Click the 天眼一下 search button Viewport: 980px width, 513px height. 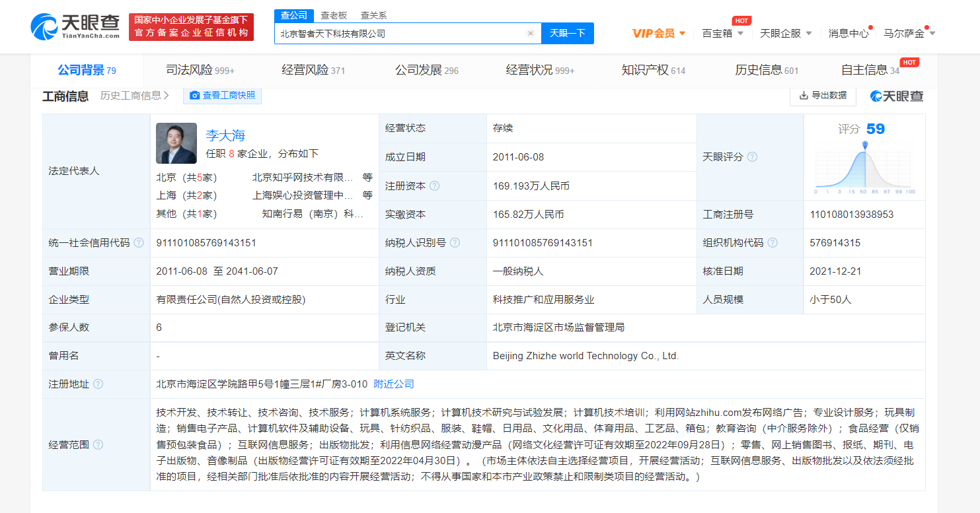click(x=568, y=33)
